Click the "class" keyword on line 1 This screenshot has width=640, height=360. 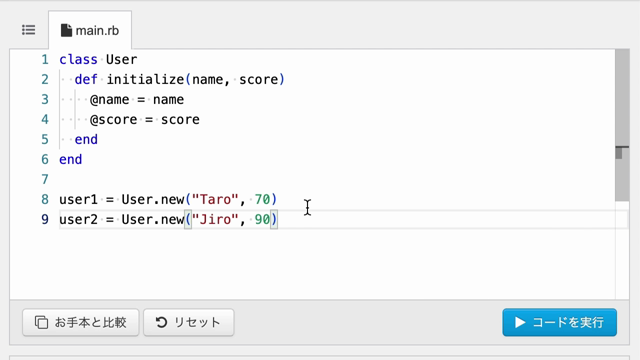(78, 60)
